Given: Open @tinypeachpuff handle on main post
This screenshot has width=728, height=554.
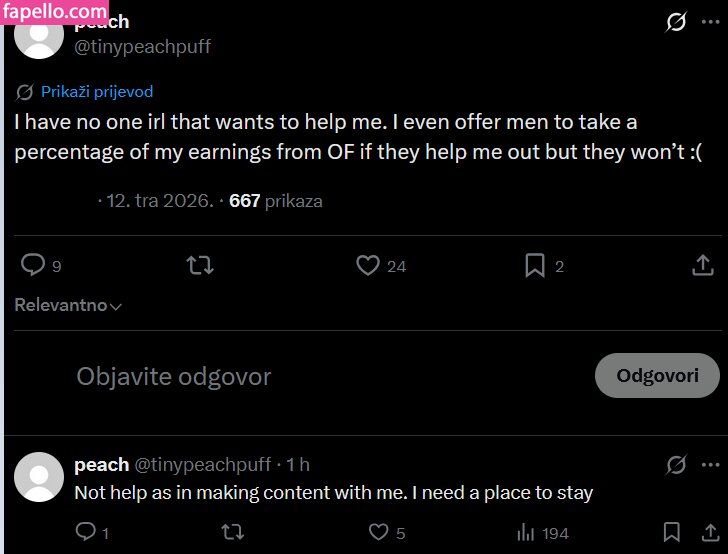Looking at the screenshot, I should coord(143,46).
